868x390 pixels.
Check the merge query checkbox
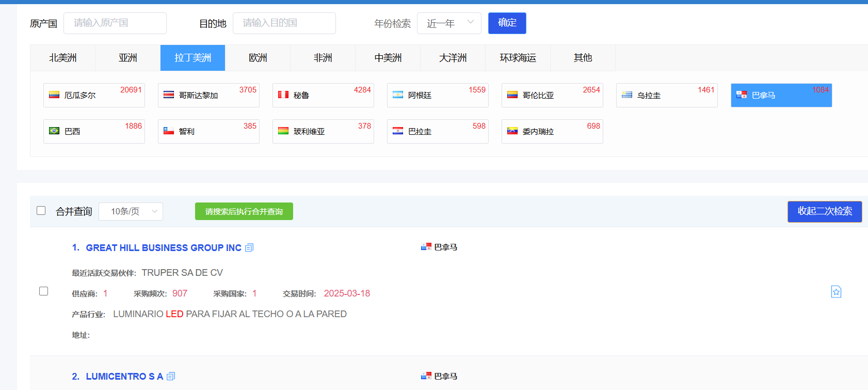[x=41, y=211]
